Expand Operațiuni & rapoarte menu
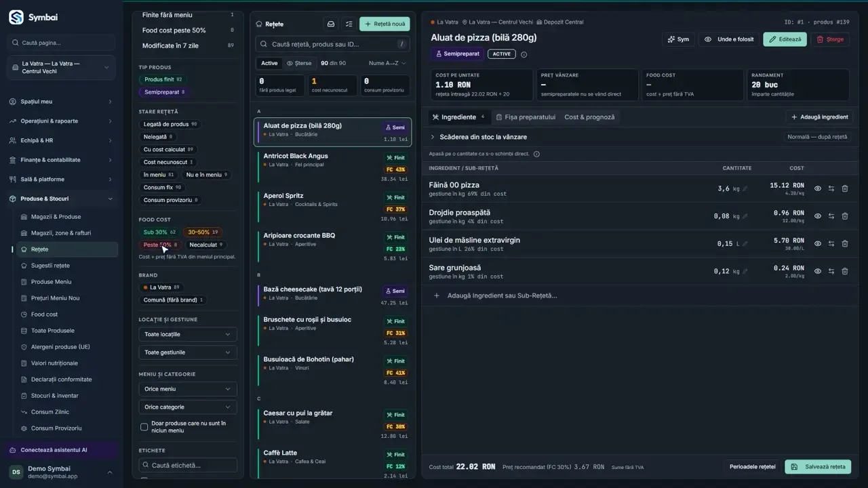The image size is (868, 488). [62, 121]
